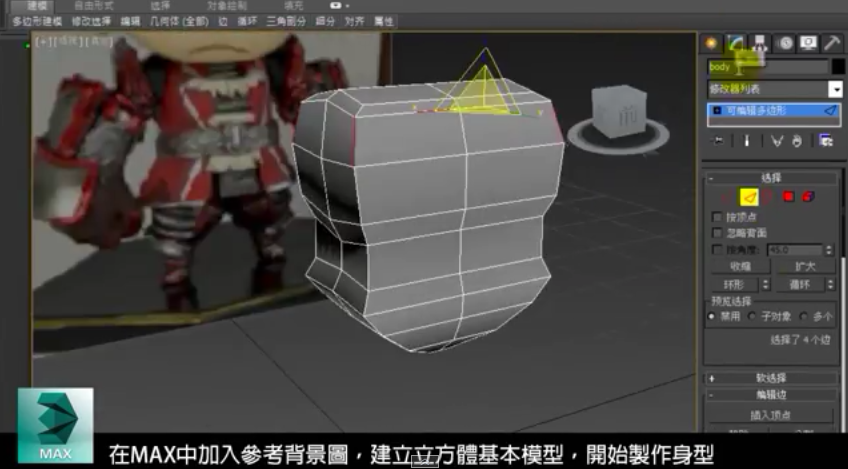Select Vertex sub-object level icon

pos(726,197)
